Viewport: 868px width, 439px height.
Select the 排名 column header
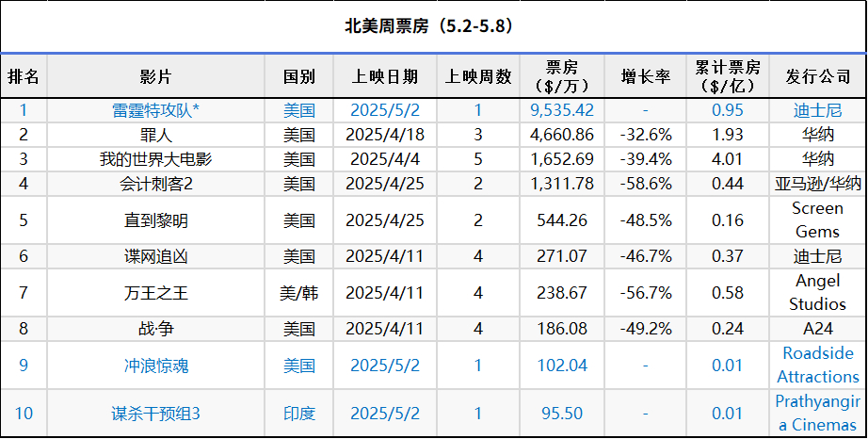pyautogui.click(x=24, y=76)
